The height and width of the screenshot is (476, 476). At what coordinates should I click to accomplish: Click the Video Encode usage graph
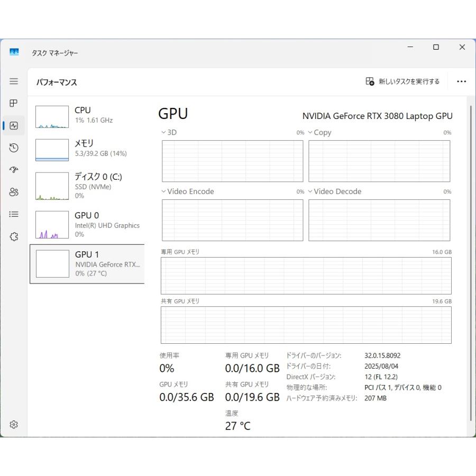[x=233, y=220]
